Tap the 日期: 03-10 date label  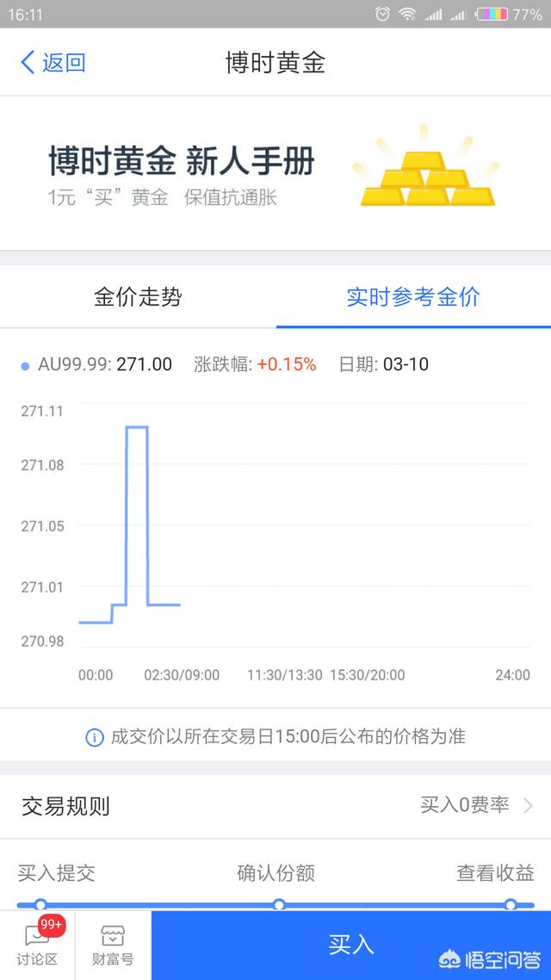384,364
